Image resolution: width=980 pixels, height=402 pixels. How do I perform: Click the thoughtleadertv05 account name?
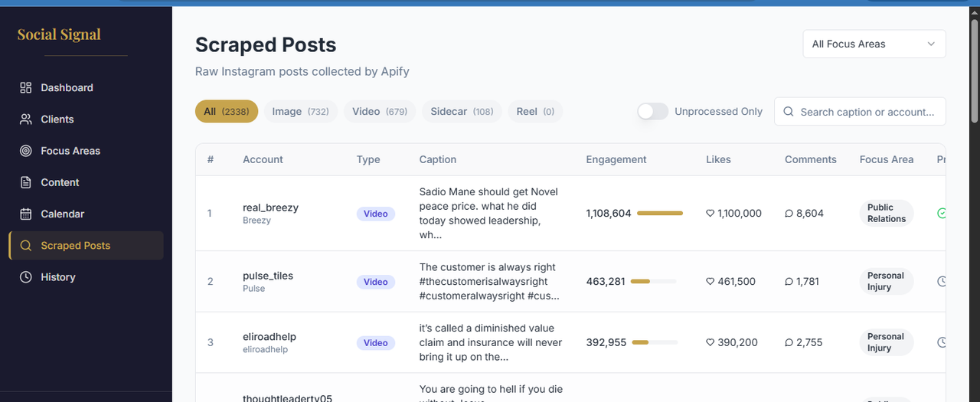pyautogui.click(x=288, y=398)
